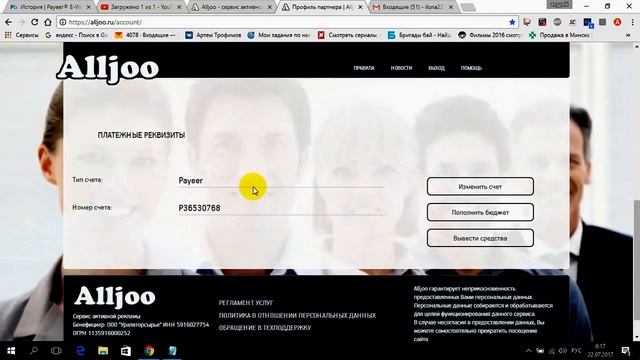Screen dimensions: 640x360
Task: Open ОБРАЩЕНИЕ В ТЕХПОДДЕРЖКУ link
Action: [265, 328]
